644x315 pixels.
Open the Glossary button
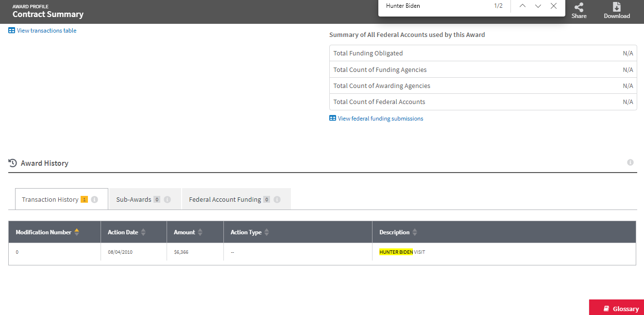(x=616, y=308)
